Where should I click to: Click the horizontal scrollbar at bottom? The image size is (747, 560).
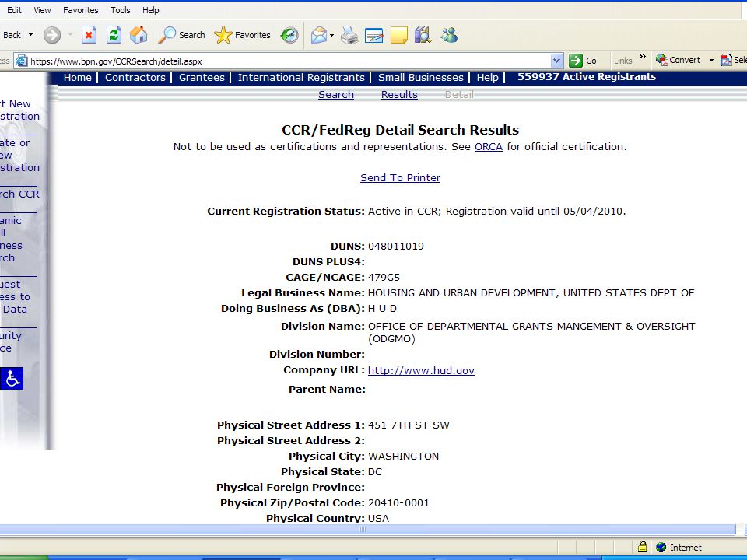coord(366,529)
